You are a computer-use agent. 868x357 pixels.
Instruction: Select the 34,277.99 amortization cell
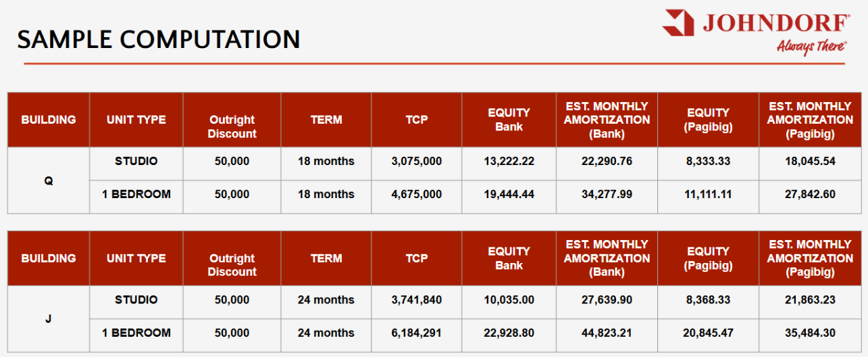click(x=607, y=195)
